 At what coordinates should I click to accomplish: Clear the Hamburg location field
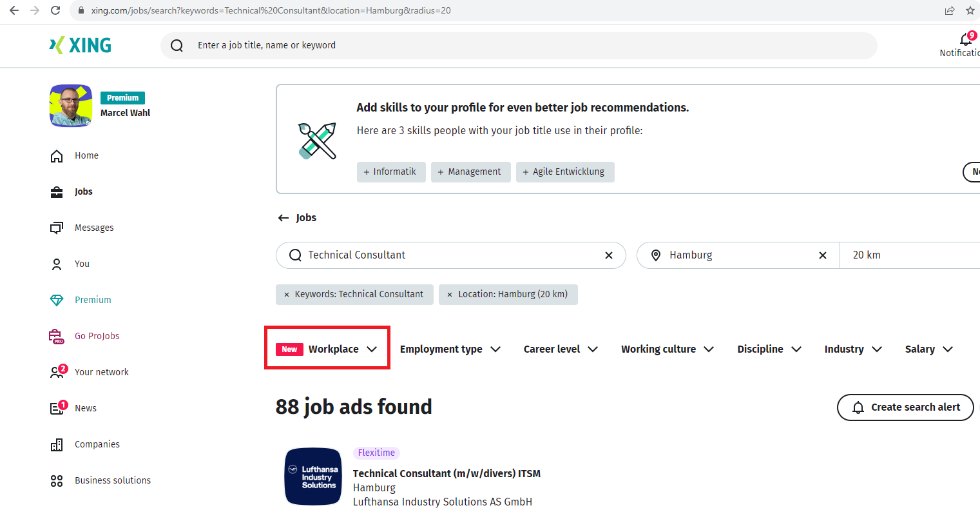(x=822, y=255)
